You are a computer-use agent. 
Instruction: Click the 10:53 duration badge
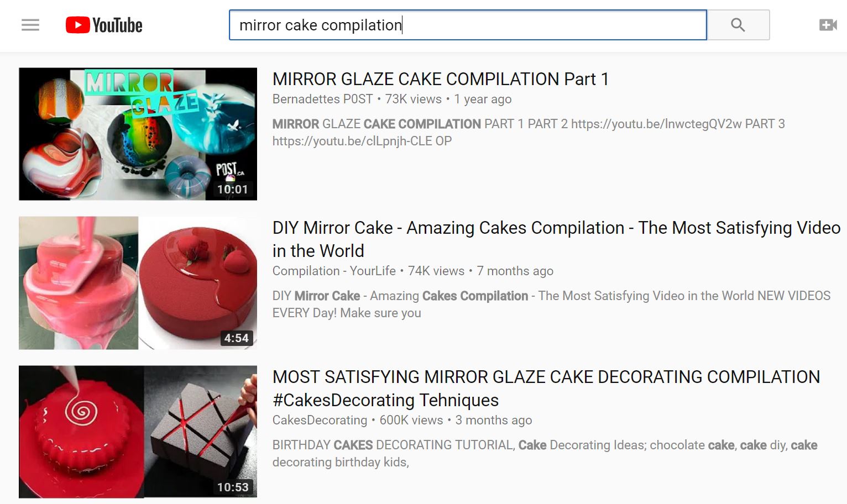232,487
